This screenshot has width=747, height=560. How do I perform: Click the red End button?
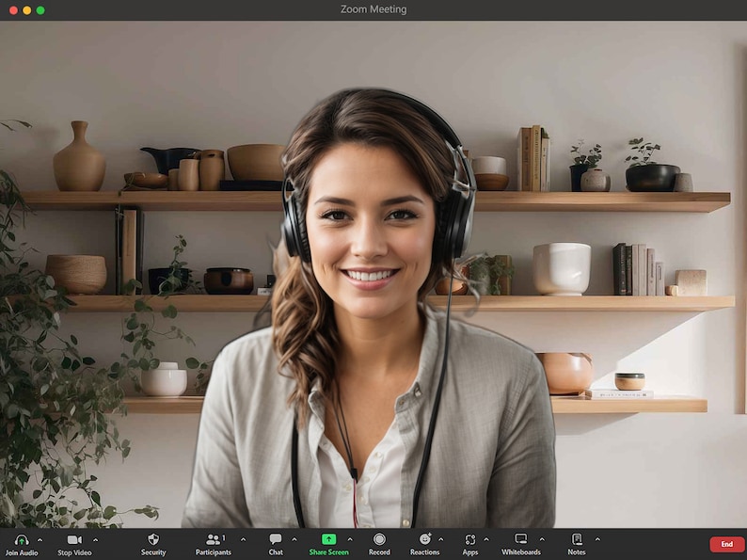point(726,544)
